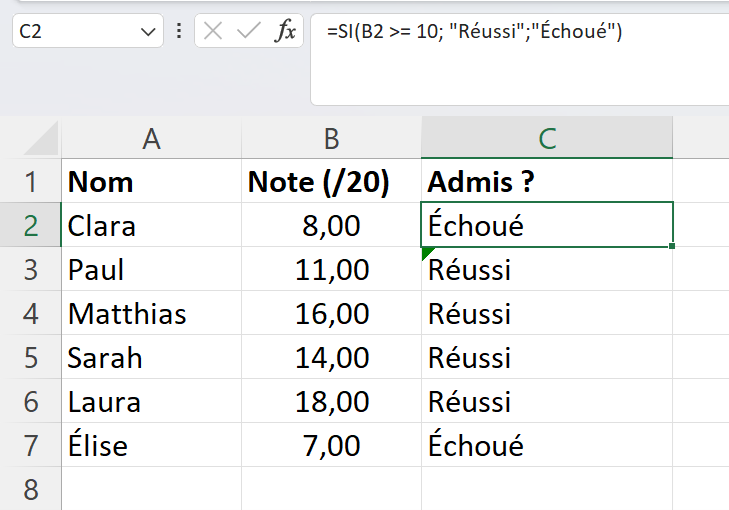This screenshot has width=729, height=510.
Task: Select column A header
Action: click(x=152, y=138)
